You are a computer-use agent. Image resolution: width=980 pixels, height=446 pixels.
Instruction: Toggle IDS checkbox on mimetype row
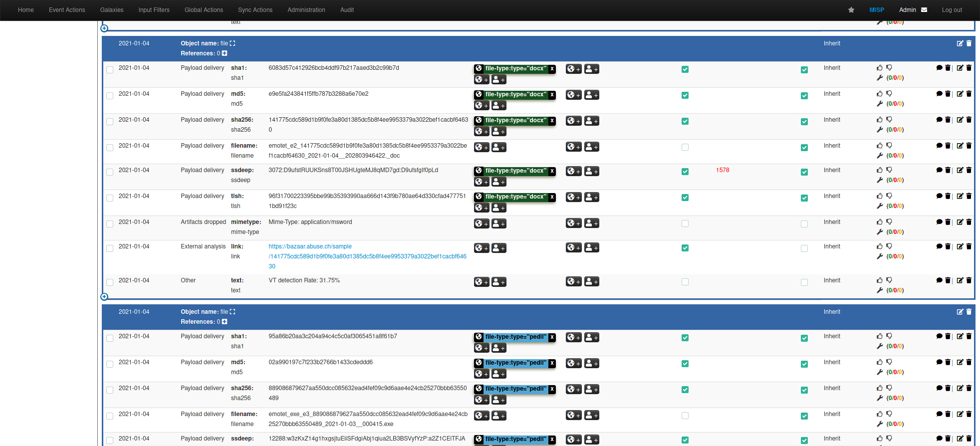tap(804, 224)
